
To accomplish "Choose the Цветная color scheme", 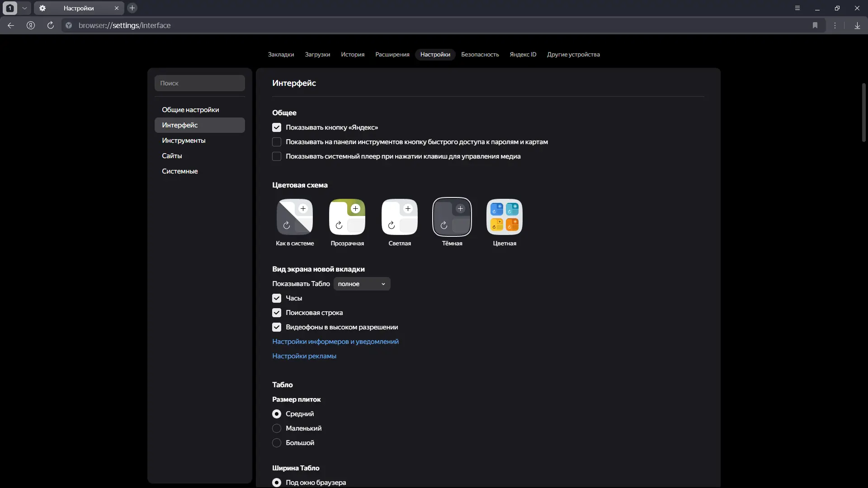I will (x=504, y=217).
